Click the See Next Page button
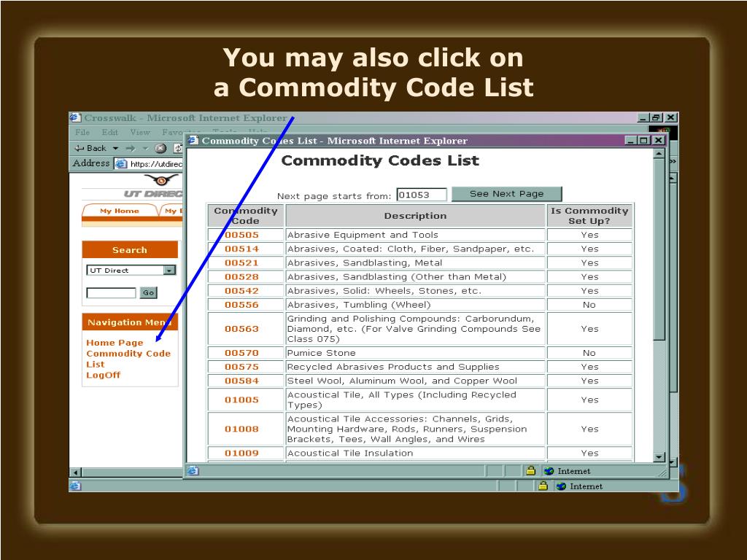 (x=506, y=194)
